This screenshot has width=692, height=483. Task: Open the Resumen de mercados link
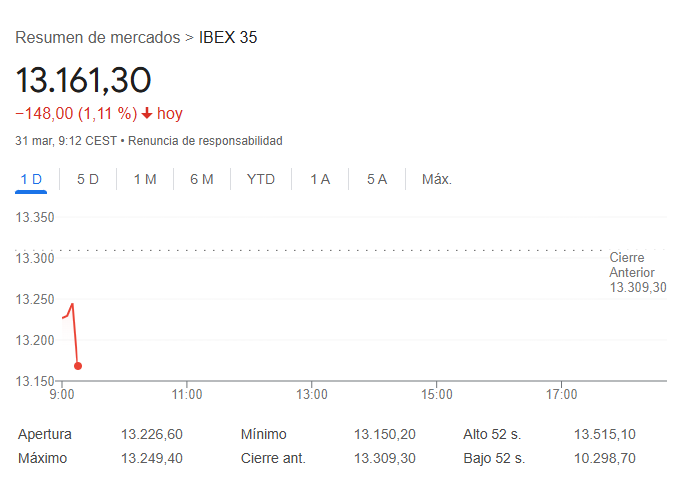coord(97,38)
